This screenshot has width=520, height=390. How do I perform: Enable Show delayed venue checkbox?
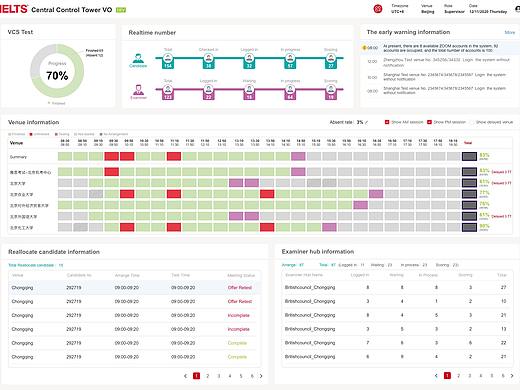[x=472, y=122]
